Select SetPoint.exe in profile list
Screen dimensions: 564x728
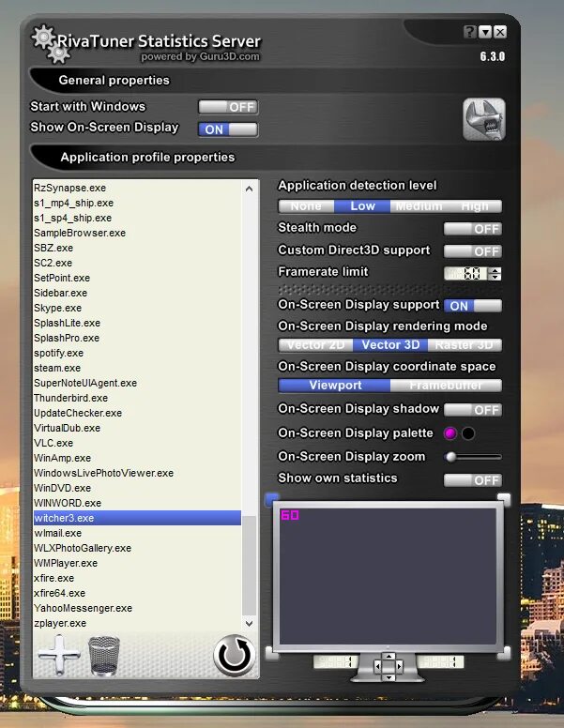coord(137,278)
